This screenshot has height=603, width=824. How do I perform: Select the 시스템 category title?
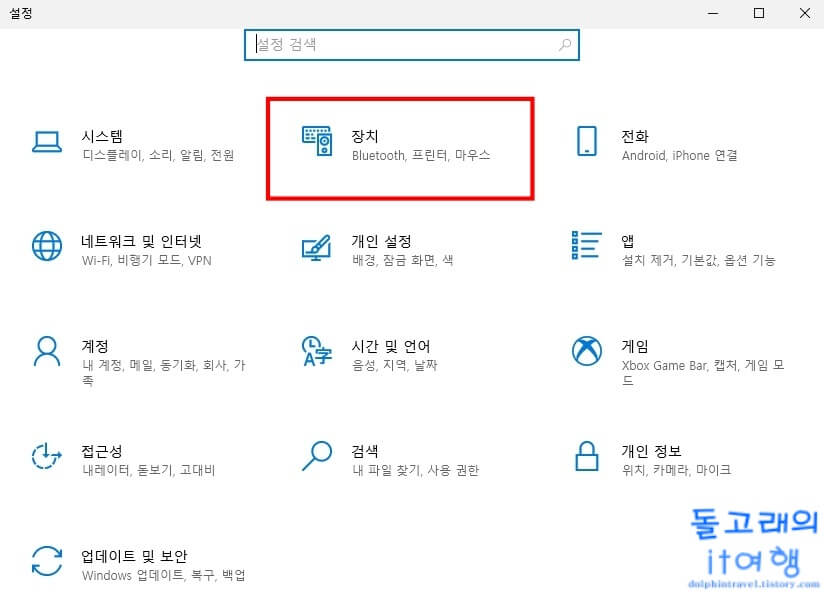pos(102,136)
